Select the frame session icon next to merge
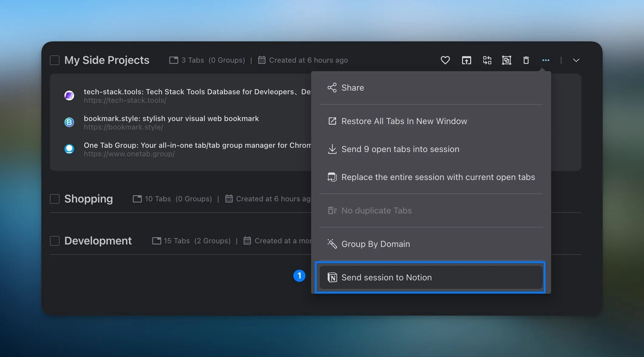This screenshot has height=357, width=644. tap(506, 60)
